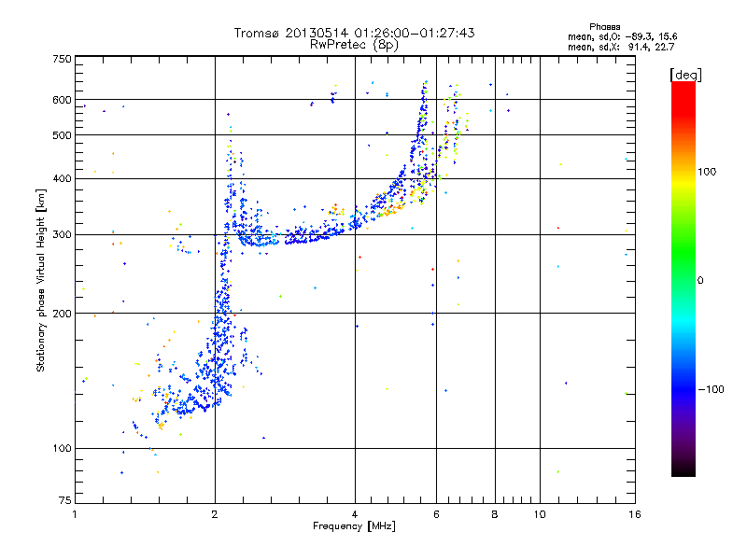Click the y-axis tick label '500'
The height and width of the screenshot is (560, 747).
[x=62, y=135]
